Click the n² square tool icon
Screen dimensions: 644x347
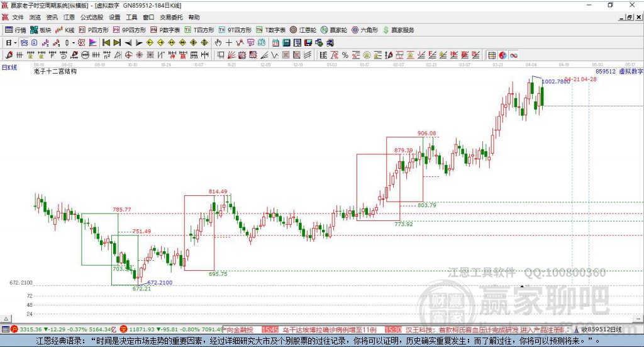pos(107,55)
